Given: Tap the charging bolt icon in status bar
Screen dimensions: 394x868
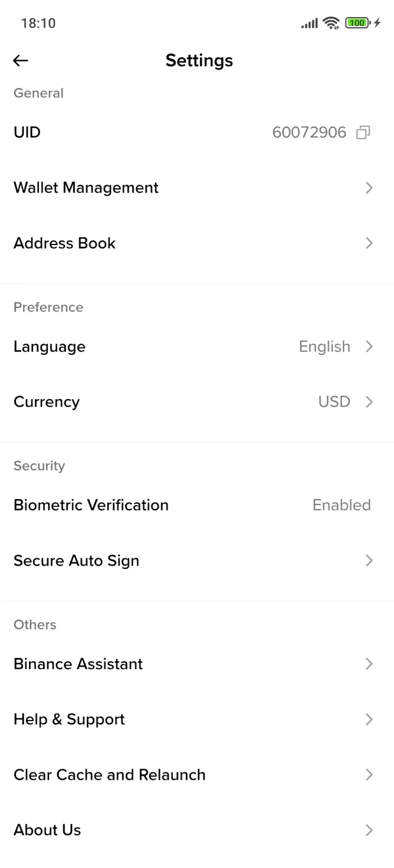Looking at the screenshot, I should (379, 23).
